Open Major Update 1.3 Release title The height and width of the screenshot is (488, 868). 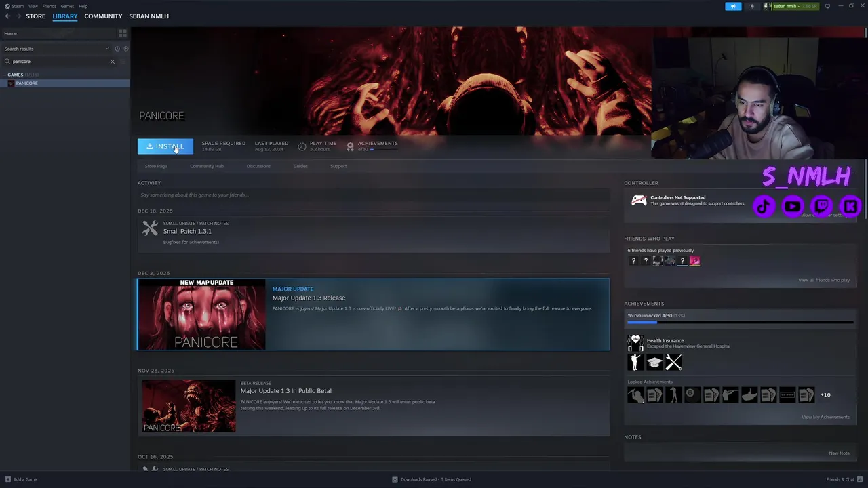pos(309,298)
